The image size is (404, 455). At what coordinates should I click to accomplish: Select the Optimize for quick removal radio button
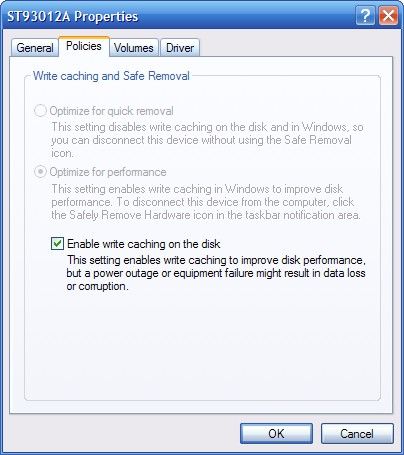(40, 111)
